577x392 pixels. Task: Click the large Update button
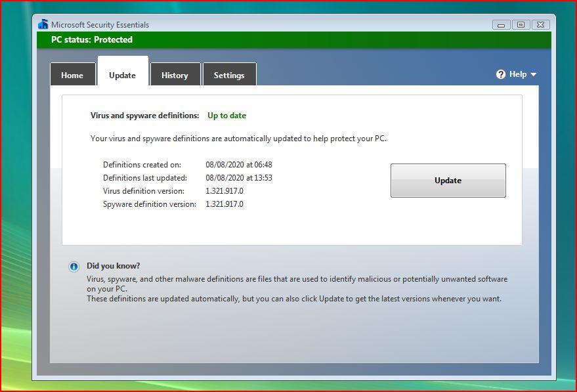(x=448, y=181)
